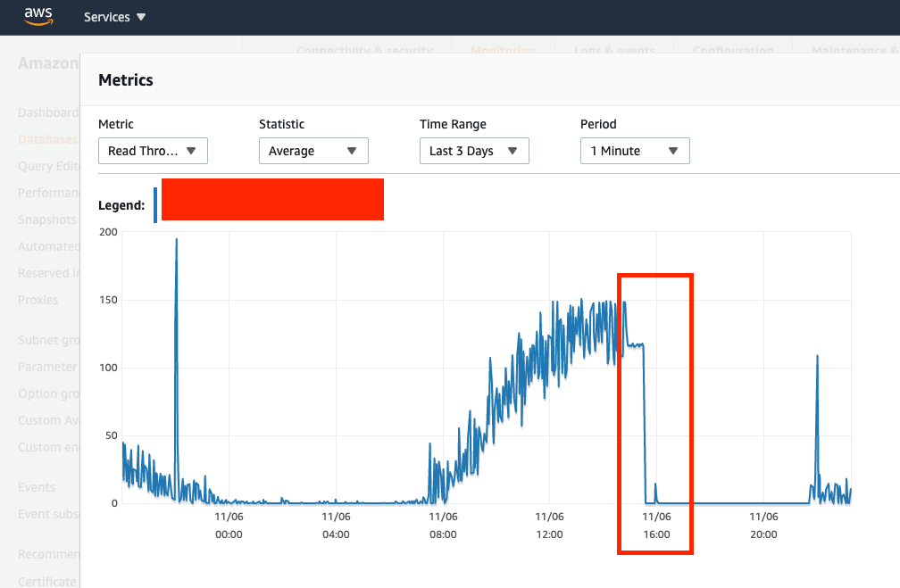The width and height of the screenshot is (900, 588).
Task: Open the Period dropdown set to 1 Minute
Action: pyautogui.click(x=635, y=151)
